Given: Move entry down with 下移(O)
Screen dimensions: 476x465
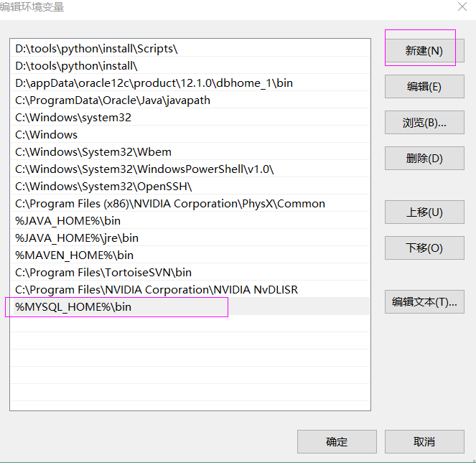Looking at the screenshot, I should coord(424,248).
